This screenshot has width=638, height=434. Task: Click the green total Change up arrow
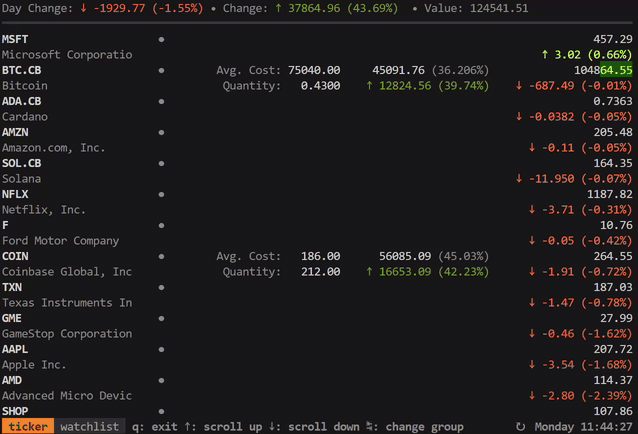click(x=278, y=8)
